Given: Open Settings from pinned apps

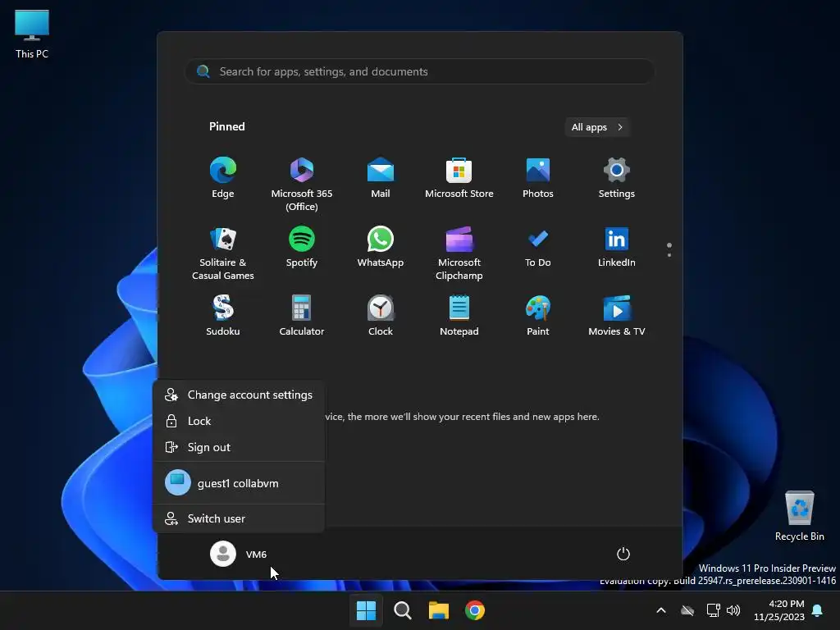Looking at the screenshot, I should click(617, 178).
